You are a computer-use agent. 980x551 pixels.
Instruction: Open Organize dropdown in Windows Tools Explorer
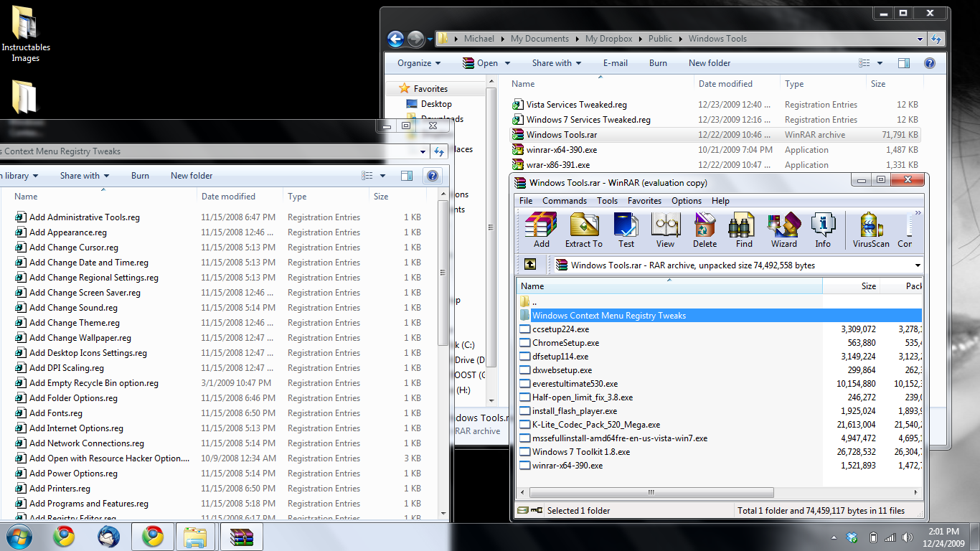(419, 63)
